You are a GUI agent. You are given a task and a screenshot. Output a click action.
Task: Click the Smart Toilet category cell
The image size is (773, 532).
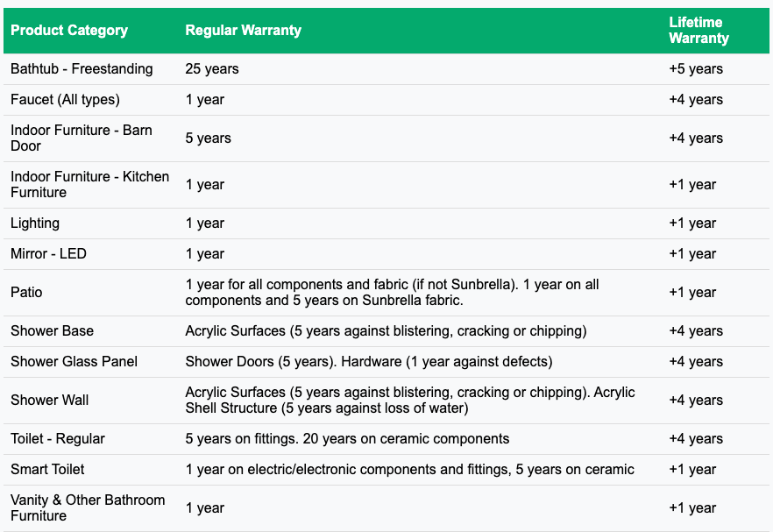47,470
